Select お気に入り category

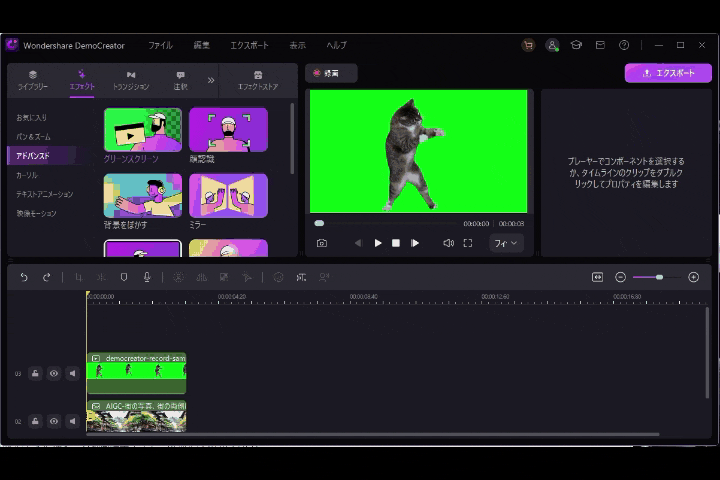pos(32,118)
